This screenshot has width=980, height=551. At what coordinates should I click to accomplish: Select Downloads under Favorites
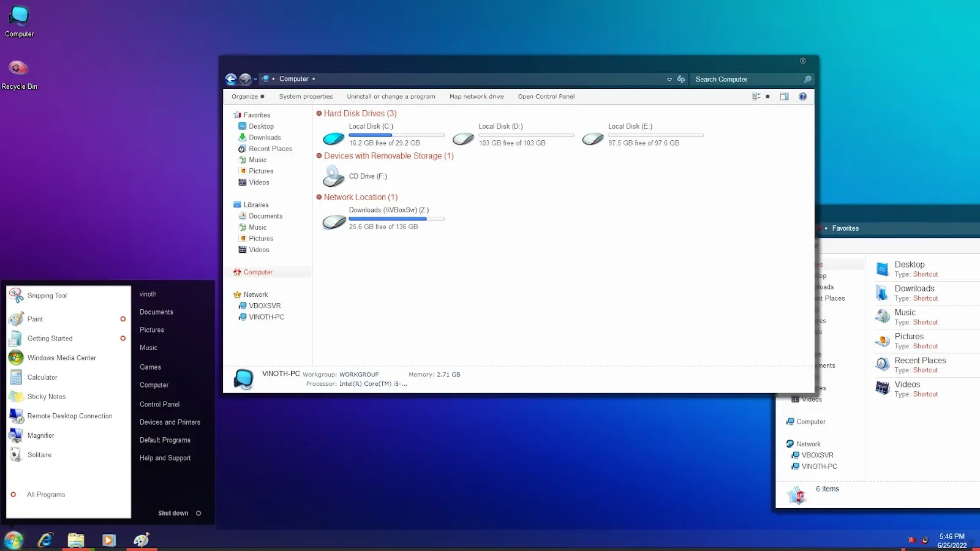coord(265,138)
